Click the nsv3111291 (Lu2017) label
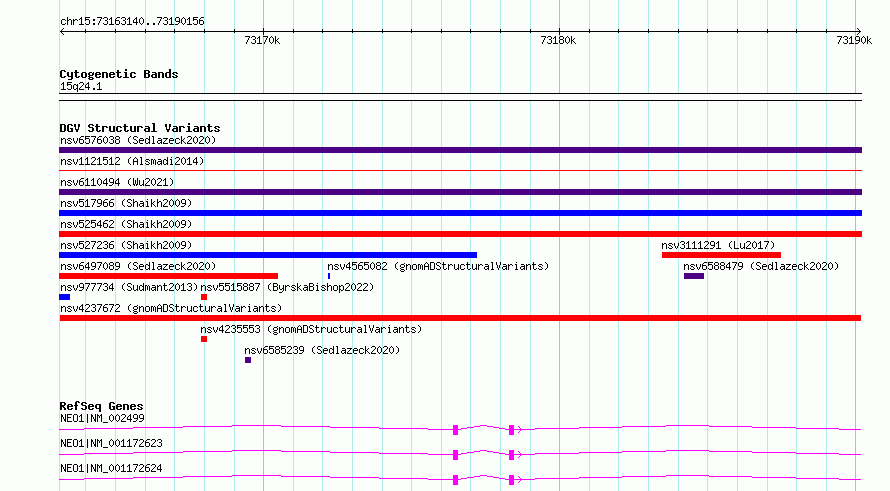Viewport: 890px width, 491px height. pyautogui.click(x=718, y=245)
